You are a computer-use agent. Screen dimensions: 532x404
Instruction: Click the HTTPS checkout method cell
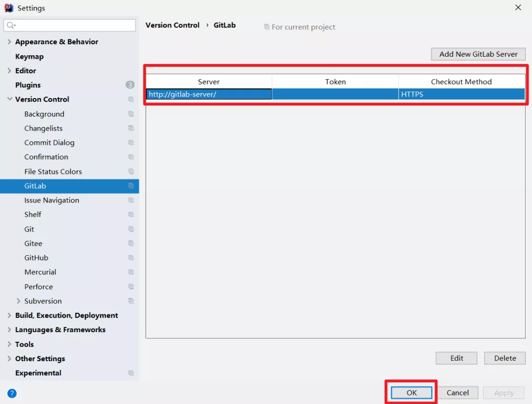click(x=462, y=94)
